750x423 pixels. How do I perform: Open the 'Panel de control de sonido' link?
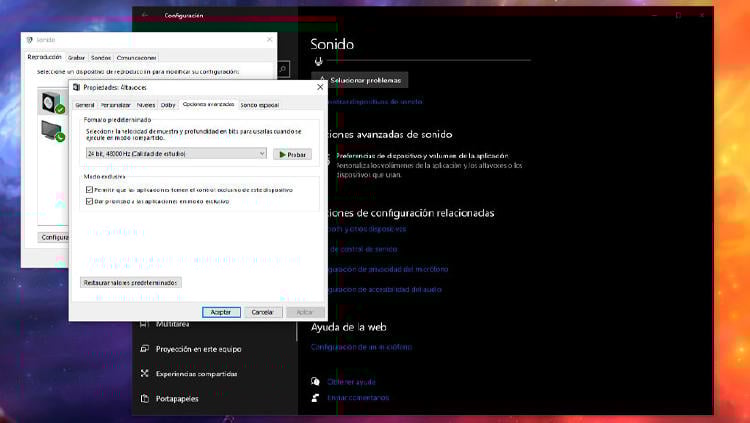coord(364,249)
